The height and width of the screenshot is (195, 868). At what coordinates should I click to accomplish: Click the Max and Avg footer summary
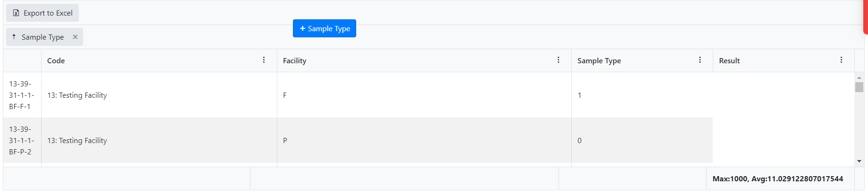(x=777, y=178)
